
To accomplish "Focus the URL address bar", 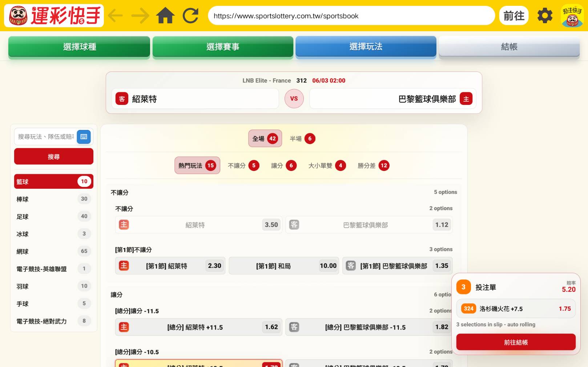I will point(351,16).
